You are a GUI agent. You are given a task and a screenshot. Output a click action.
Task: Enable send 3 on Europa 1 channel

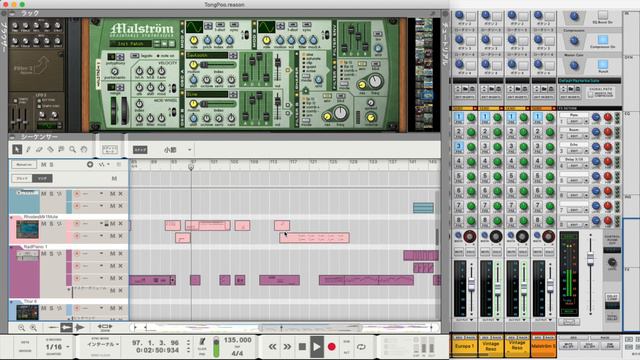tap(458, 147)
